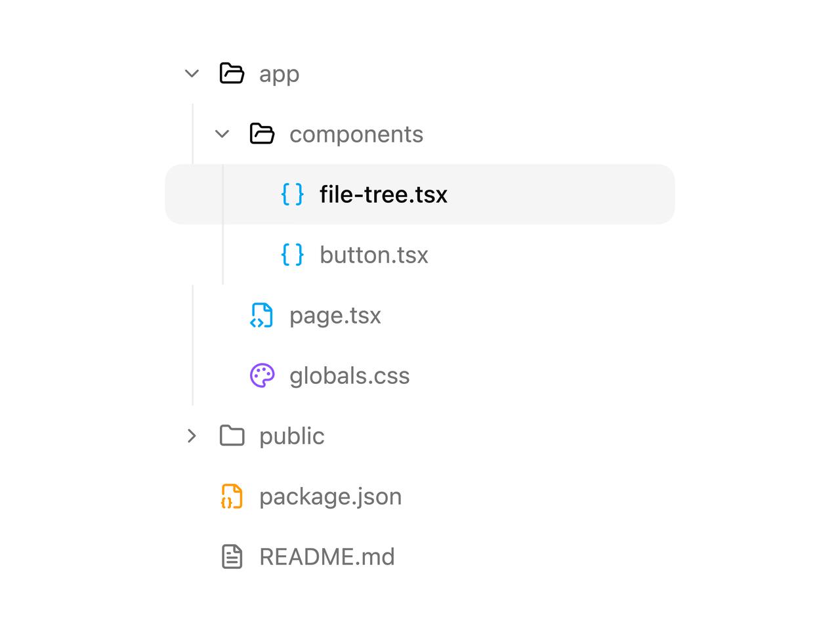This screenshot has height=630, width=840.
Task: Select the globals.css label
Action: (x=349, y=376)
